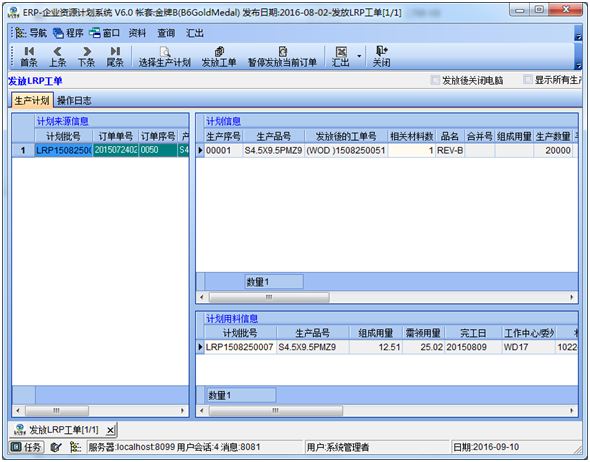Click LRP1508250007 in 计划用料信息 grid
Screen dimensions: 590x462
240,347
